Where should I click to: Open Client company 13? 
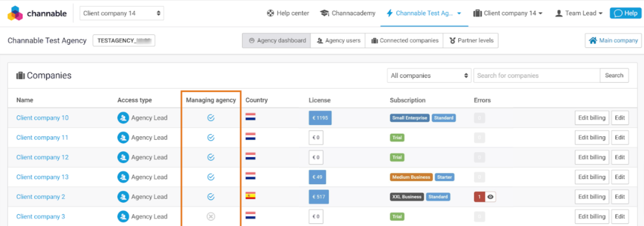coord(42,177)
